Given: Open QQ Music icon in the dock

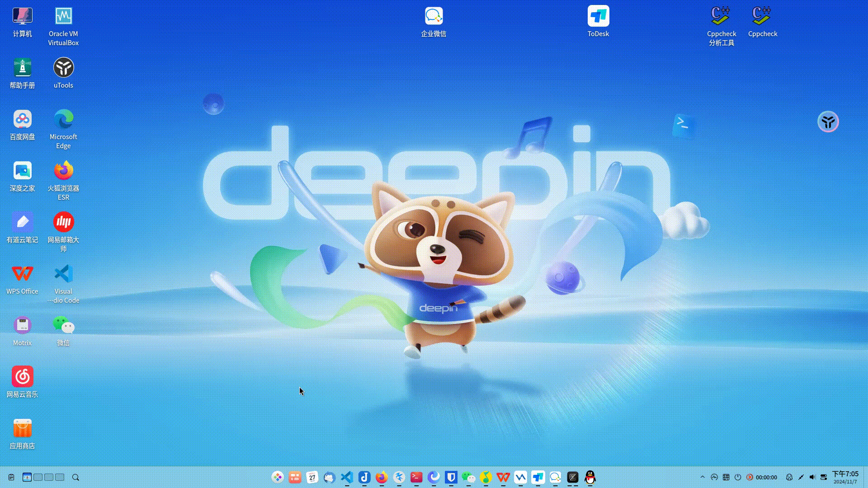Looking at the screenshot, I should pyautogui.click(x=486, y=477).
